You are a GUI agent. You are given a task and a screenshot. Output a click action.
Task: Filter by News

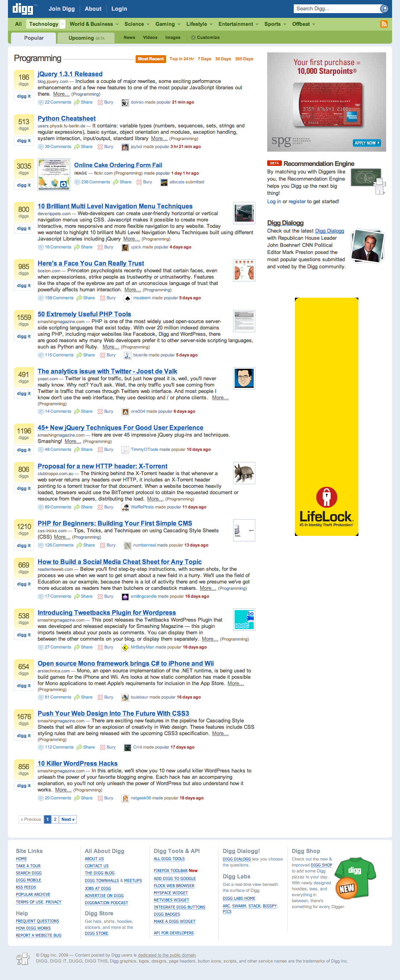[x=129, y=37]
